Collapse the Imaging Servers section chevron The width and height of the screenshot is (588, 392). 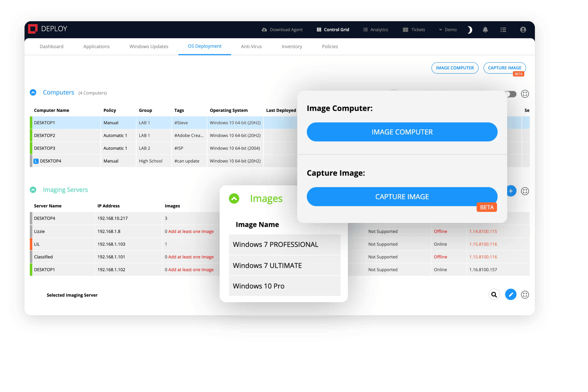[x=33, y=190]
